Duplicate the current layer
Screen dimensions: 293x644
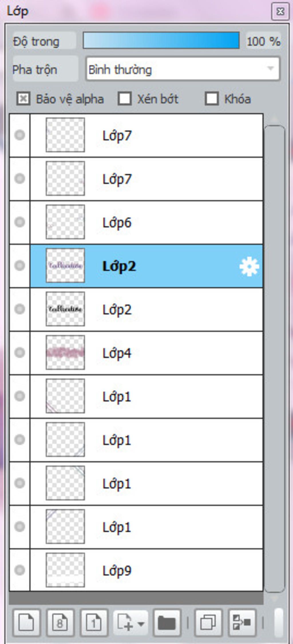pos(208,623)
